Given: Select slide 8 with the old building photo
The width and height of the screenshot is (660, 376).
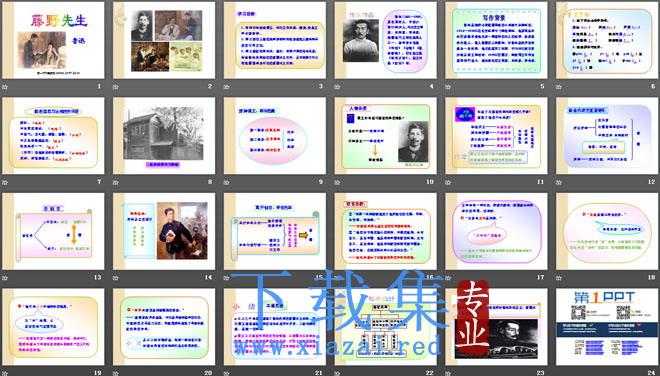Looking at the screenshot, I should [x=164, y=136].
